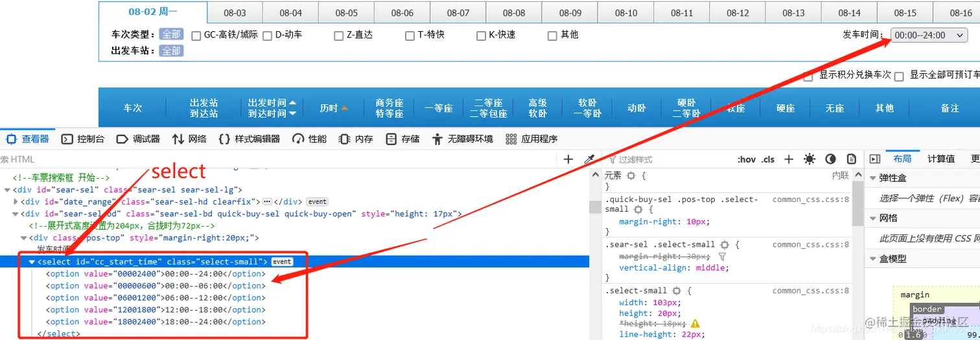Viewport: 980px width, 340px height.
Task: Open the 控制台 console tool
Action: 83,139
